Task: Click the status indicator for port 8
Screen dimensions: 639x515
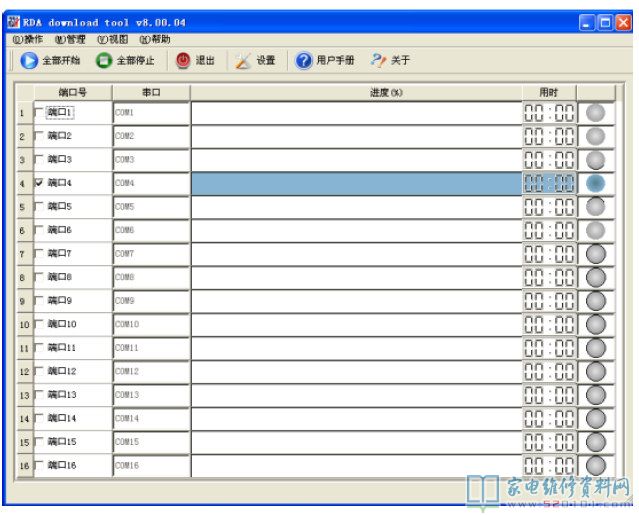Action: pyautogui.click(x=595, y=277)
